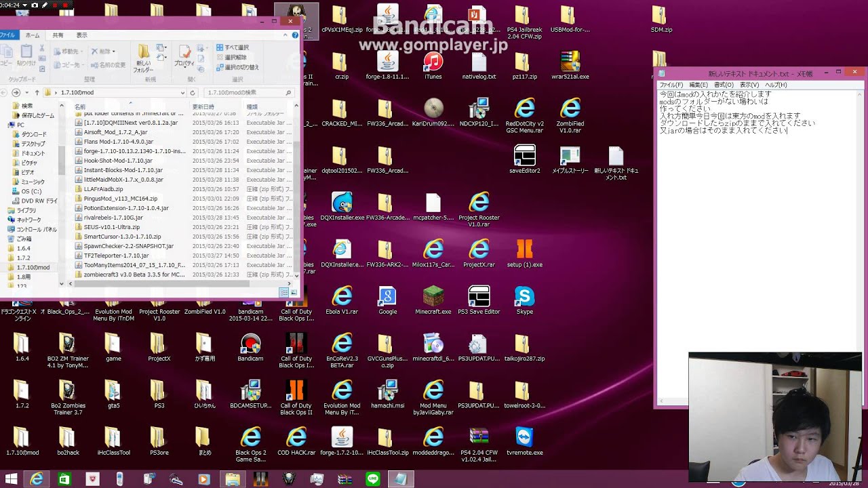Open Notepad ファイル(F) menu
Screen dimensions: 868x488
click(671, 85)
